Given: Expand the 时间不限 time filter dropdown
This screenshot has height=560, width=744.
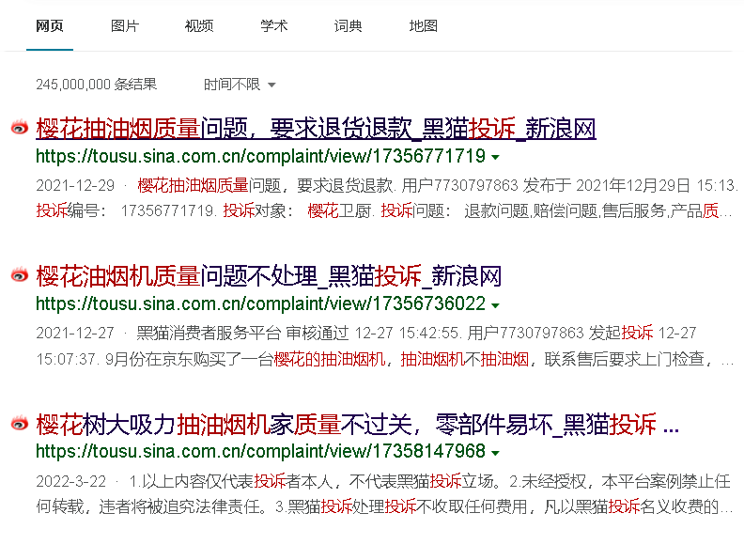Looking at the screenshot, I should click(x=240, y=85).
